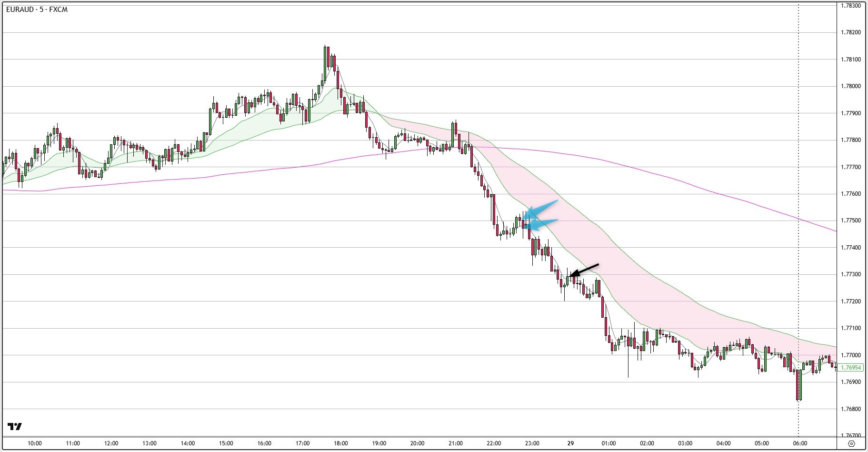Click the 18:00 time axis label
Screen dimensions: 868x452
[x=340, y=443]
